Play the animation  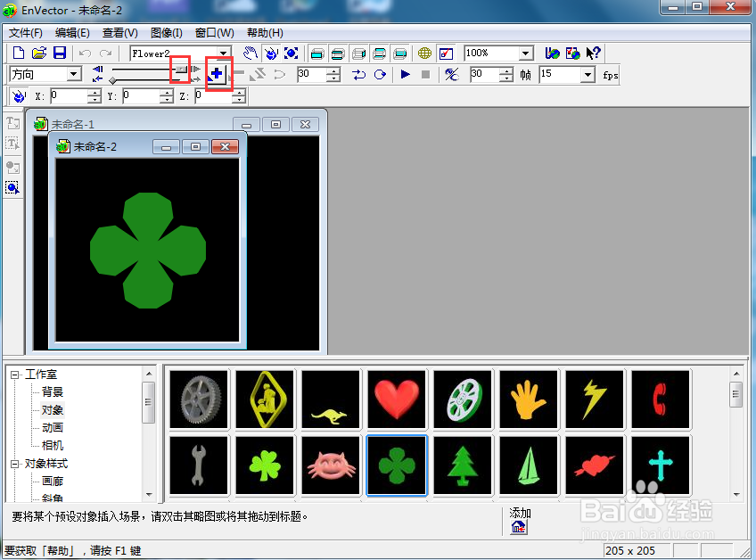point(405,74)
